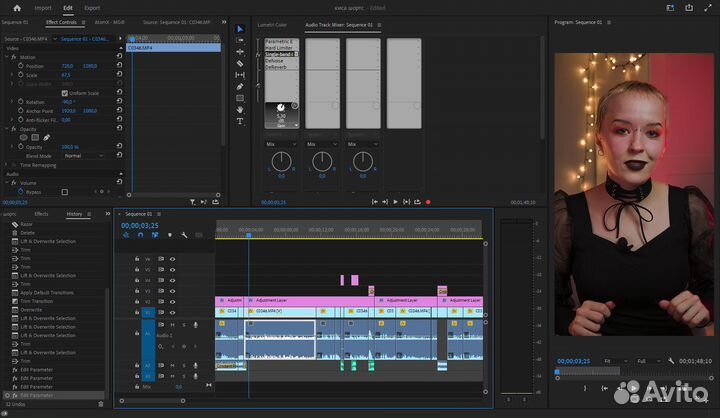This screenshot has width=720, height=418.
Task: Select the Type tool
Action: click(240, 121)
